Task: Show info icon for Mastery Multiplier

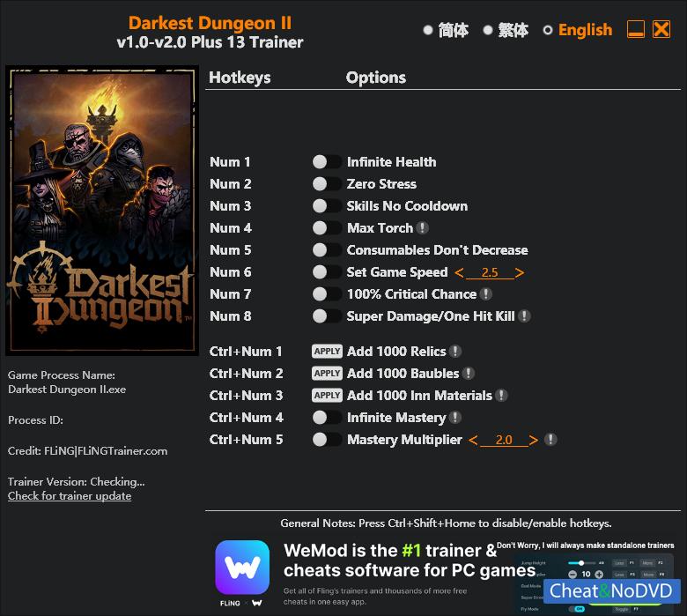Action: (550, 440)
